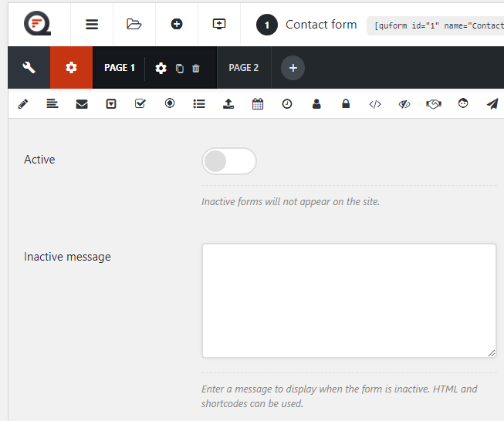
Task: Toggle the Active switch on
Action: (x=229, y=161)
